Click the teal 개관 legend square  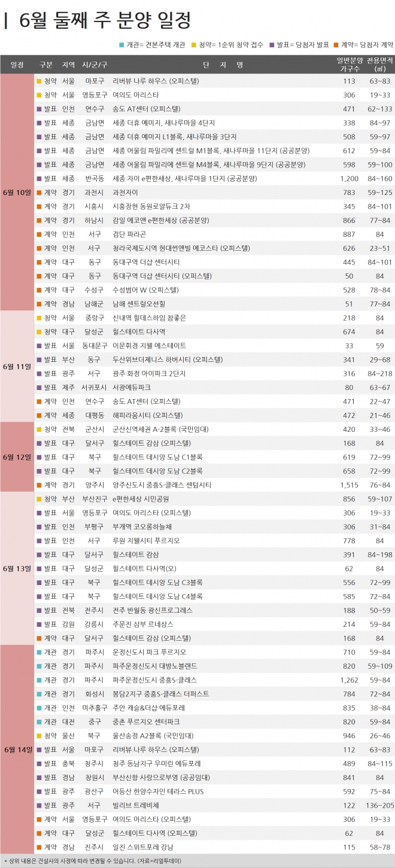[x=121, y=45]
